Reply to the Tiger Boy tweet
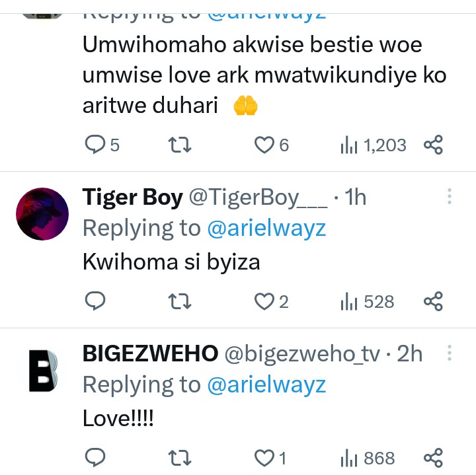Viewport: 476px width, 475px height. [96, 302]
